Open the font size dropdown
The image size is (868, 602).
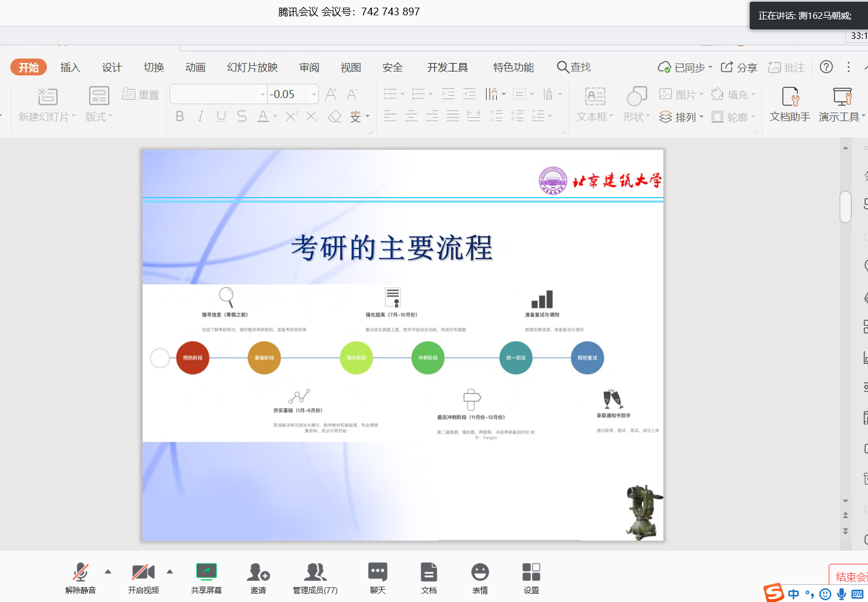coord(314,94)
